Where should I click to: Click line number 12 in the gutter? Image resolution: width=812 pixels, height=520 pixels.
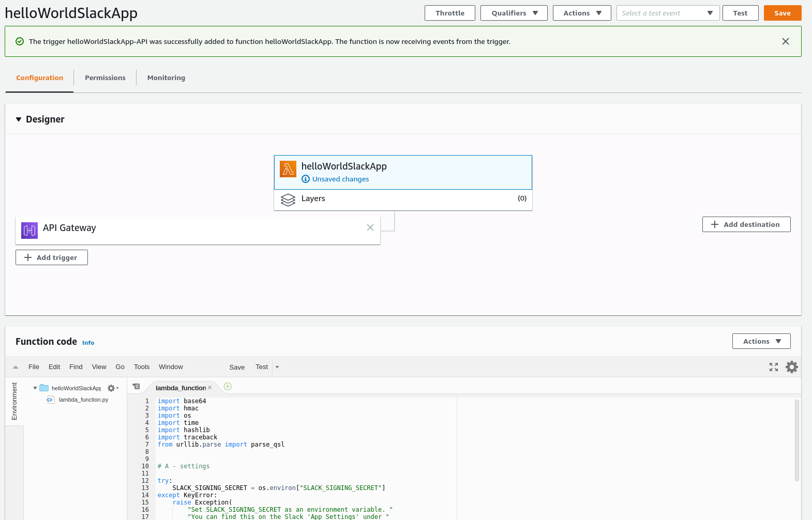click(x=145, y=481)
